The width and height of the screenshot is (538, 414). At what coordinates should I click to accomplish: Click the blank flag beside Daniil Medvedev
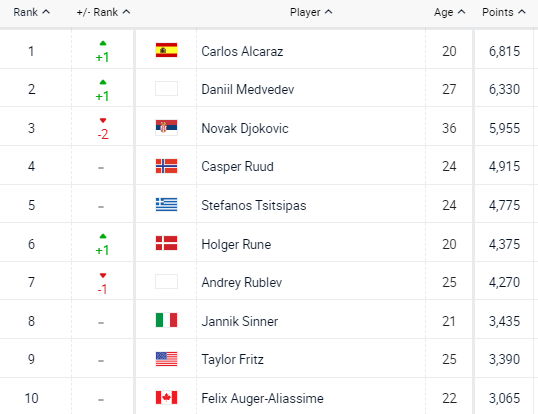tap(166, 88)
